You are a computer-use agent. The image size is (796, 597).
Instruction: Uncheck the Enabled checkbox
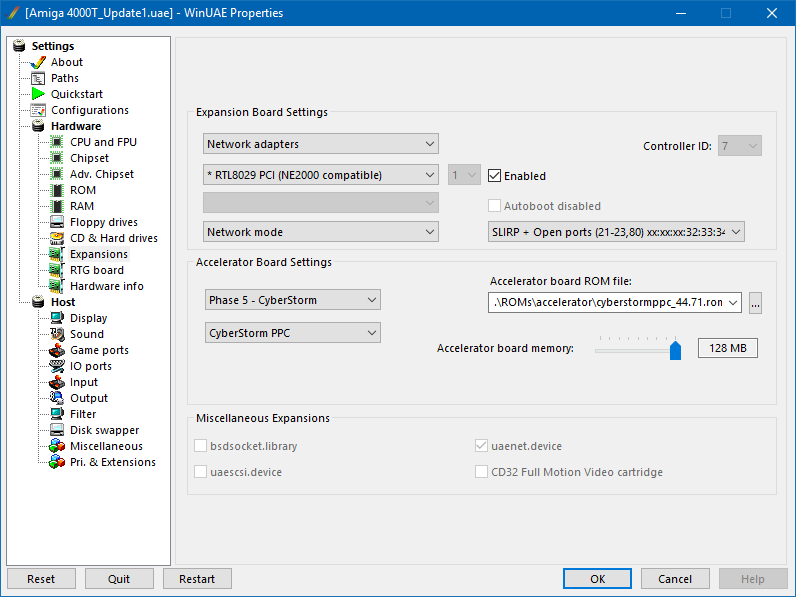494,176
